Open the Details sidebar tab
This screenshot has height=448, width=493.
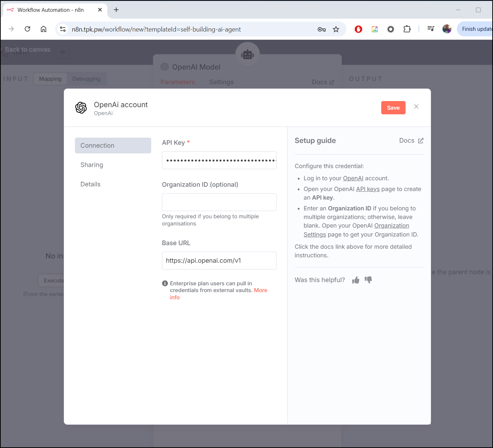point(90,184)
